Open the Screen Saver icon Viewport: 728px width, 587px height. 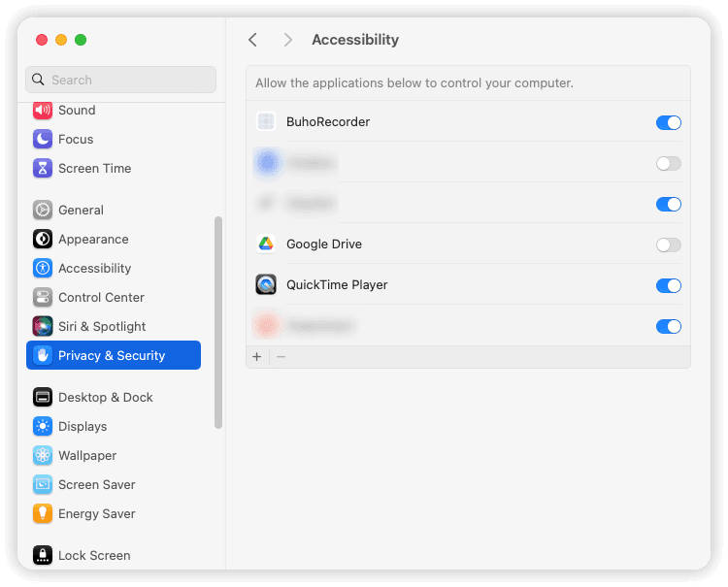(43, 485)
